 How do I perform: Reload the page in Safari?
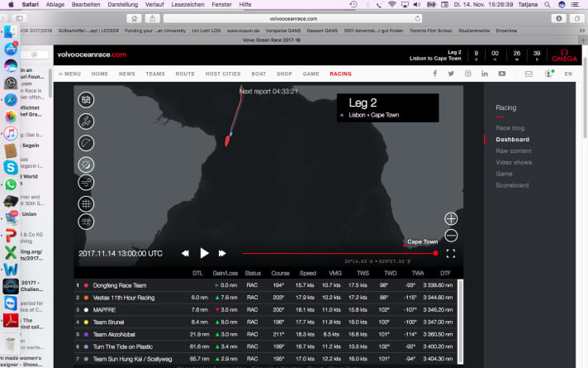417,18
